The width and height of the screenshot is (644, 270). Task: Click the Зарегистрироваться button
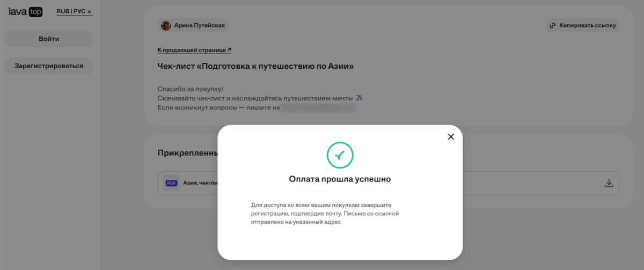pyautogui.click(x=49, y=66)
